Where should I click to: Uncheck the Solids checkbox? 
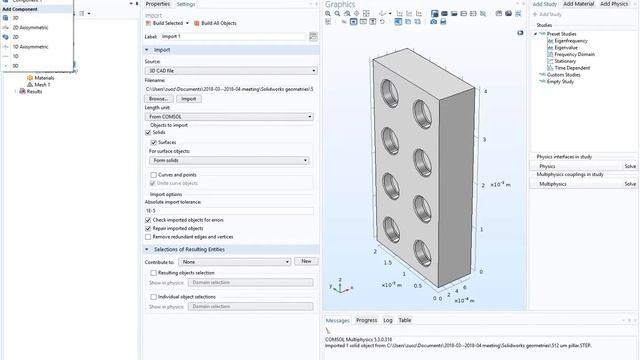pyautogui.click(x=148, y=133)
